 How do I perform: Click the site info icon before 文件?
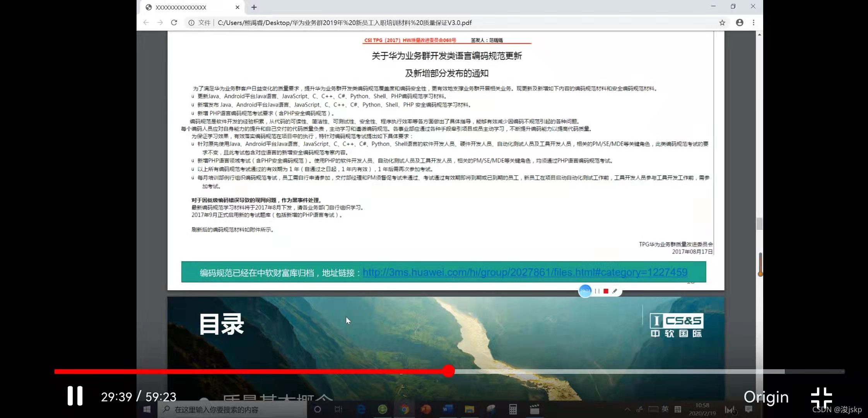coord(191,22)
